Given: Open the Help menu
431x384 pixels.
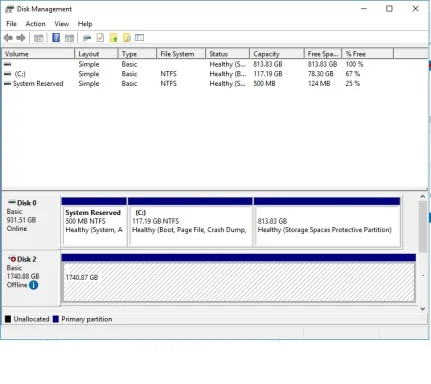Looking at the screenshot, I should pos(85,24).
